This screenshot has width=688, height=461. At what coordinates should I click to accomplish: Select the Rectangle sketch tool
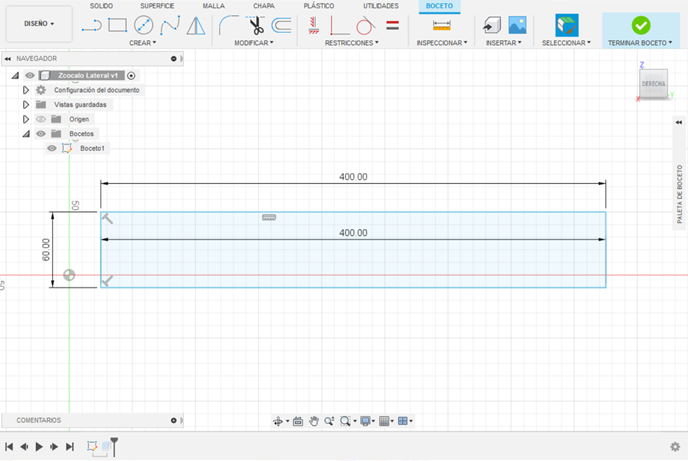117,25
